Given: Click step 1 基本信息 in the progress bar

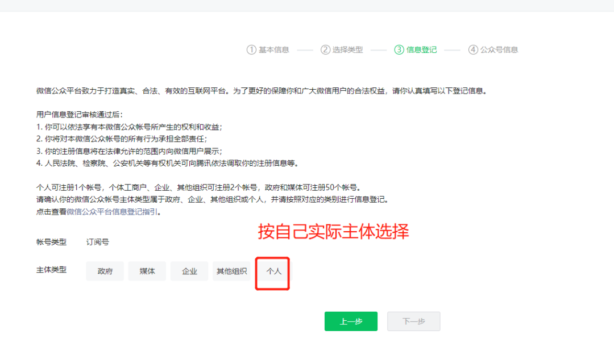Looking at the screenshot, I should pos(268,49).
